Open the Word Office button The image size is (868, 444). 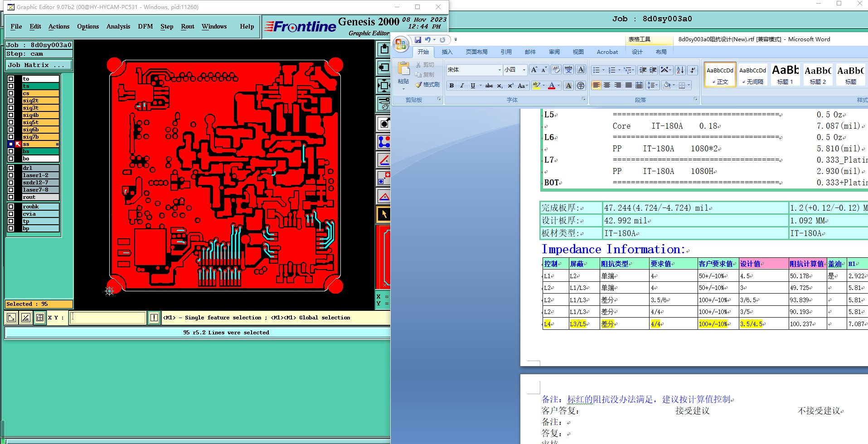(x=401, y=44)
